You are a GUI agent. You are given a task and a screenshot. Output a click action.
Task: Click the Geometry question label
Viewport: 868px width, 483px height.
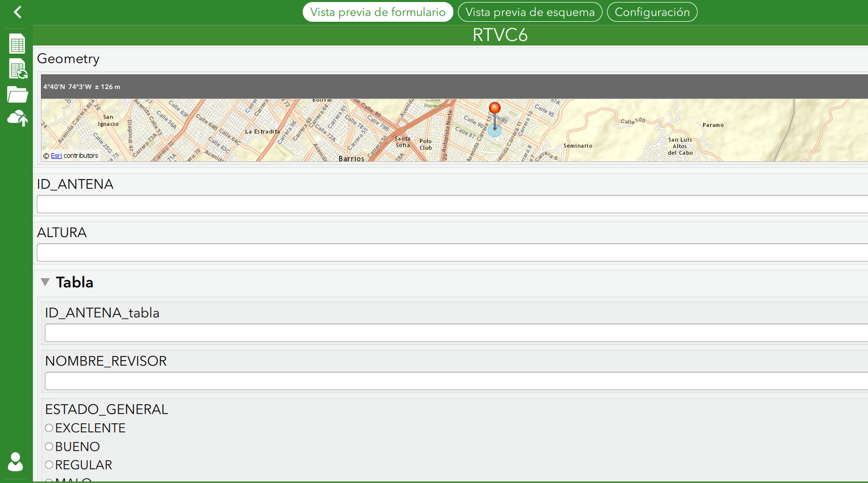tap(68, 59)
